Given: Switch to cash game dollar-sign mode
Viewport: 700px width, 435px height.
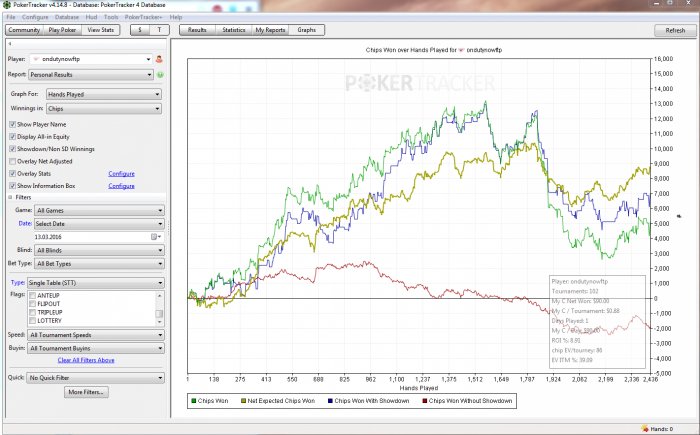Looking at the screenshot, I should coord(139,31).
